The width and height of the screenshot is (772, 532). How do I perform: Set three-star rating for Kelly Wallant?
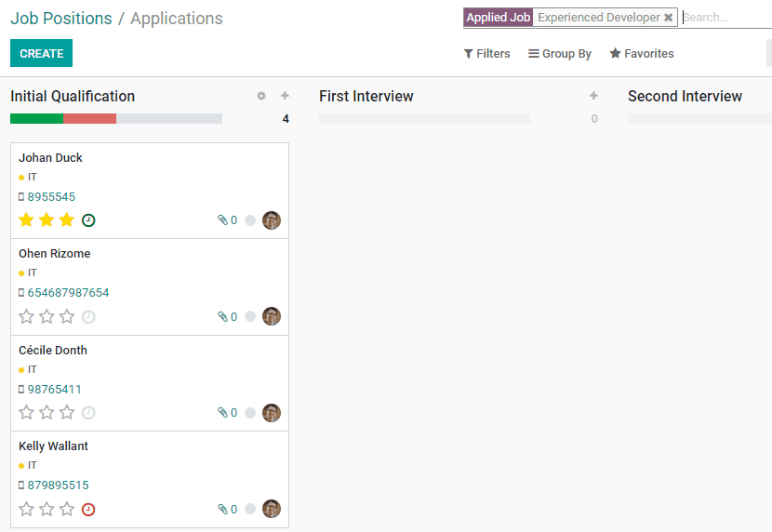pyautogui.click(x=66, y=509)
